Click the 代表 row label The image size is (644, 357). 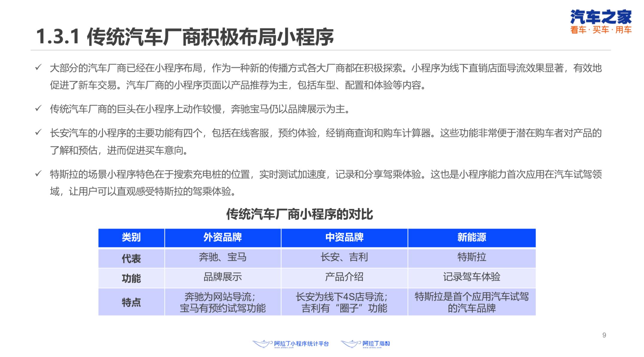point(131,258)
